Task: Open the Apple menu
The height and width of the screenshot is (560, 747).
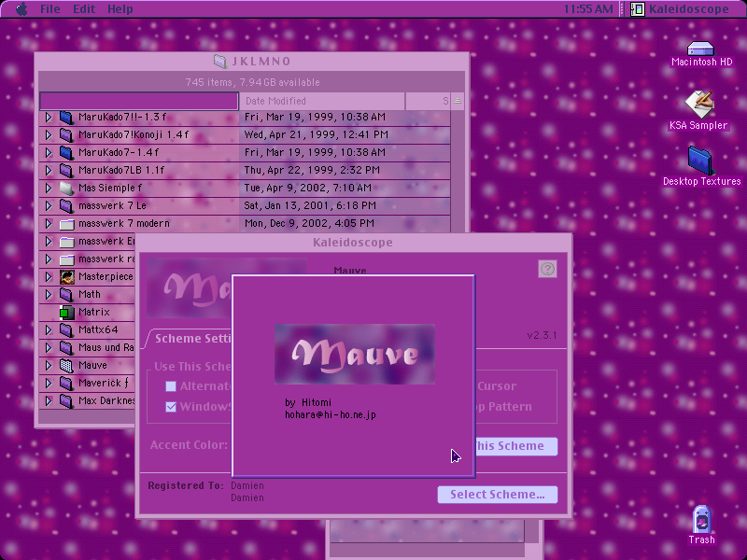Action: [x=21, y=9]
